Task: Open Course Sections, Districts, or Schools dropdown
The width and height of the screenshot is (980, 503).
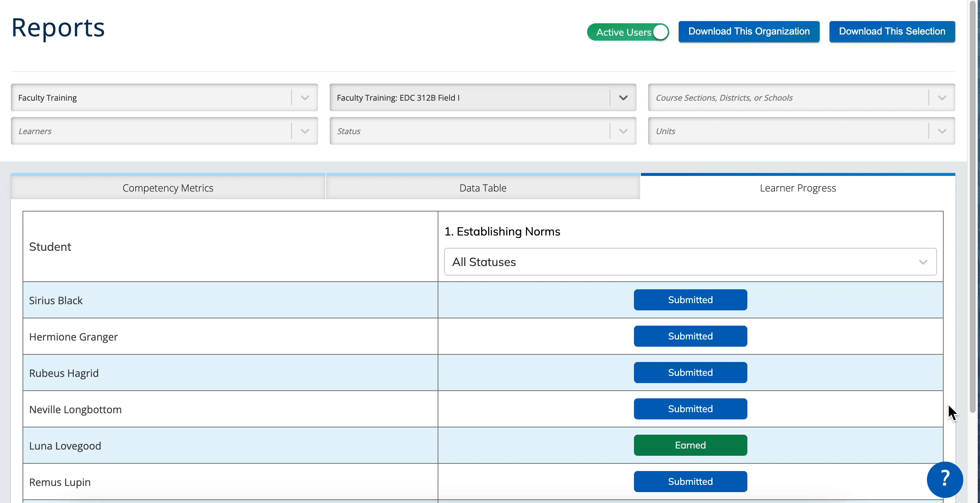Action: point(801,97)
